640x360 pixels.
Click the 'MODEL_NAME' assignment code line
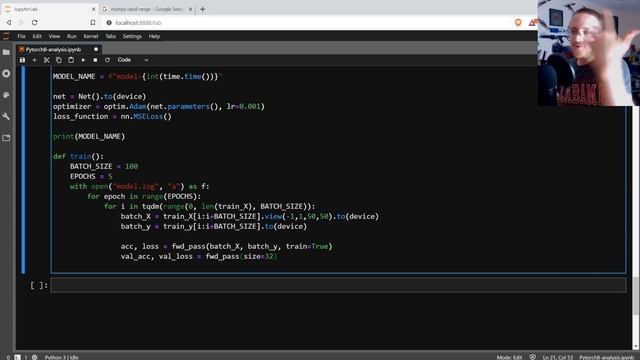[x=138, y=76]
